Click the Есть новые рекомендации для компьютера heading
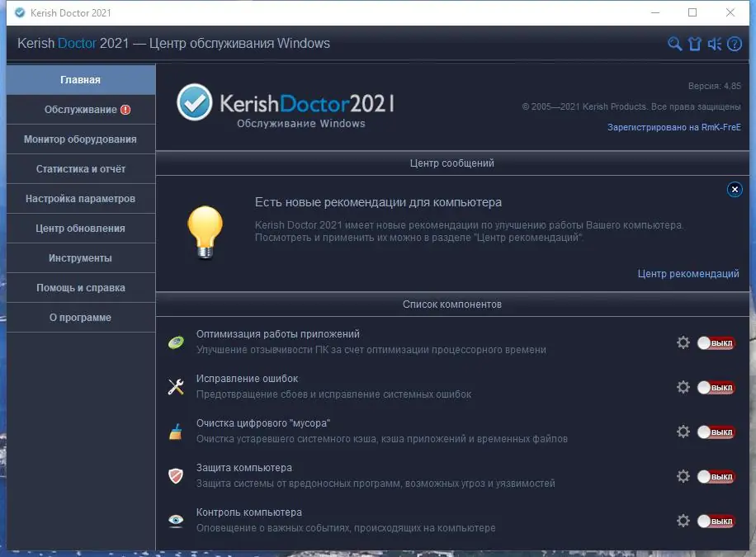Image resolution: width=756 pixels, height=557 pixels. click(378, 202)
